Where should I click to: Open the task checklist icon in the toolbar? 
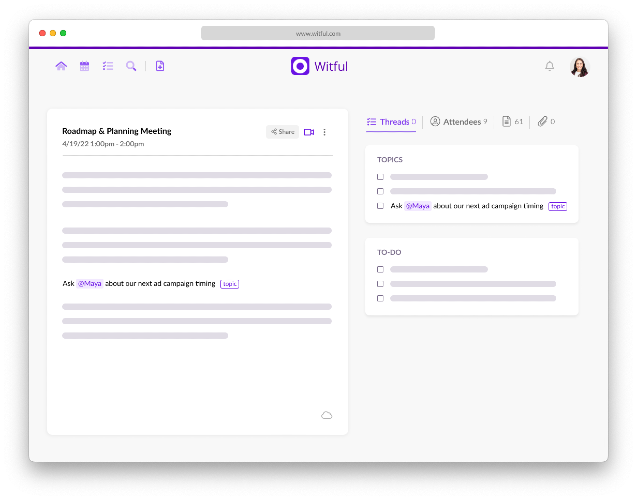click(x=108, y=66)
